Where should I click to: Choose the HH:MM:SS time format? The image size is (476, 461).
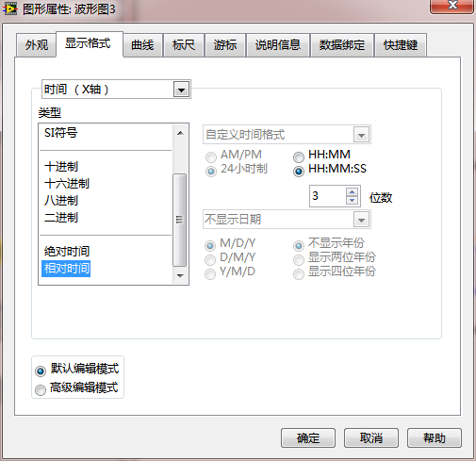coord(299,172)
